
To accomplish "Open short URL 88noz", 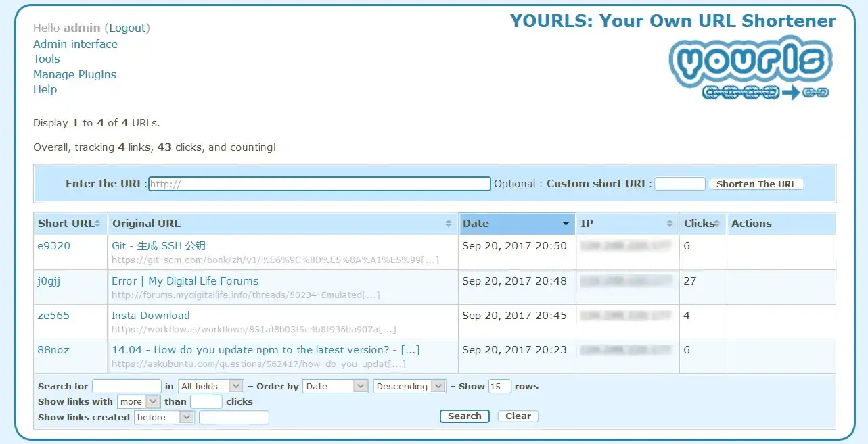I will [53, 350].
